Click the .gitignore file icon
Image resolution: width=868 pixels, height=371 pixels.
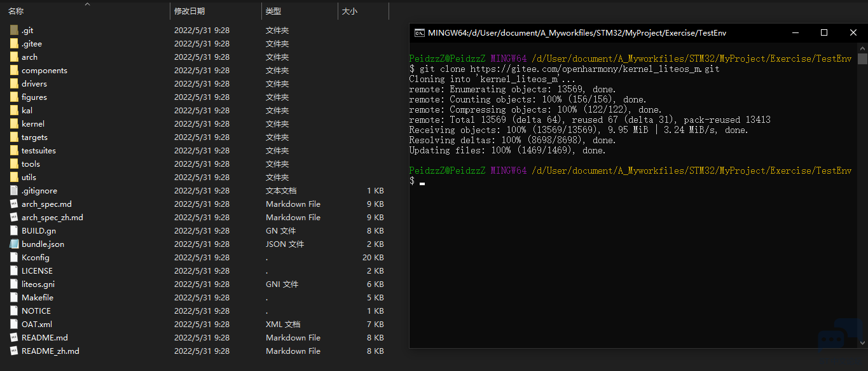(14, 190)
